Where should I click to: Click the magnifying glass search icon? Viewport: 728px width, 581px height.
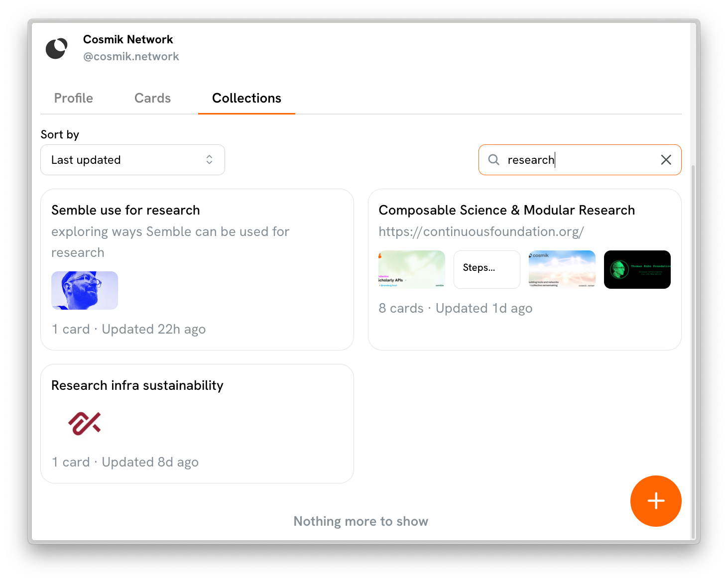(493, 160)
